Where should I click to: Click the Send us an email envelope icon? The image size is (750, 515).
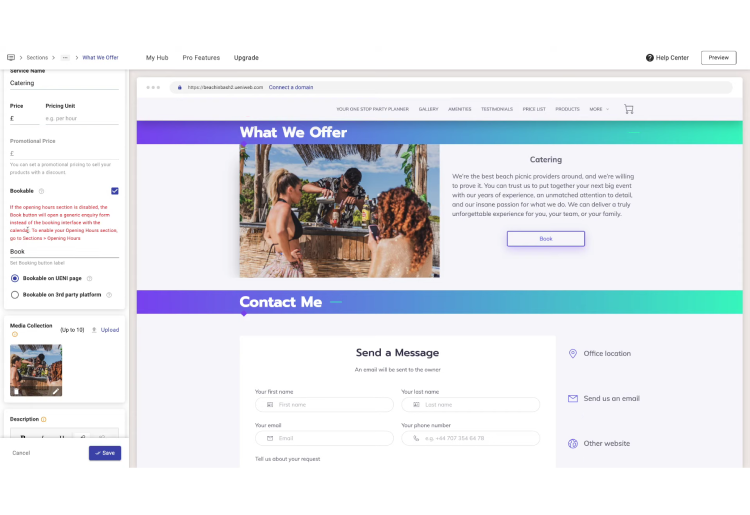[x=573, y=398]
